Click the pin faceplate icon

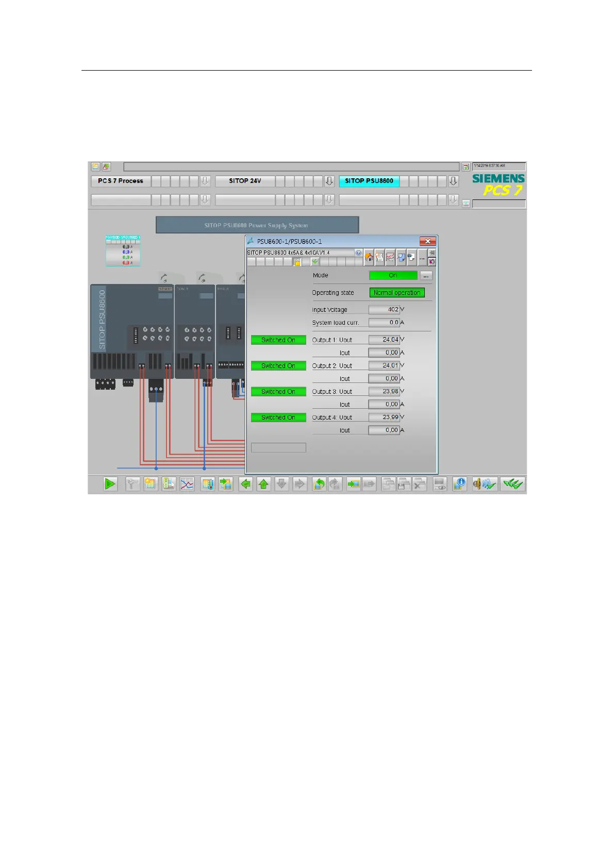432,253
